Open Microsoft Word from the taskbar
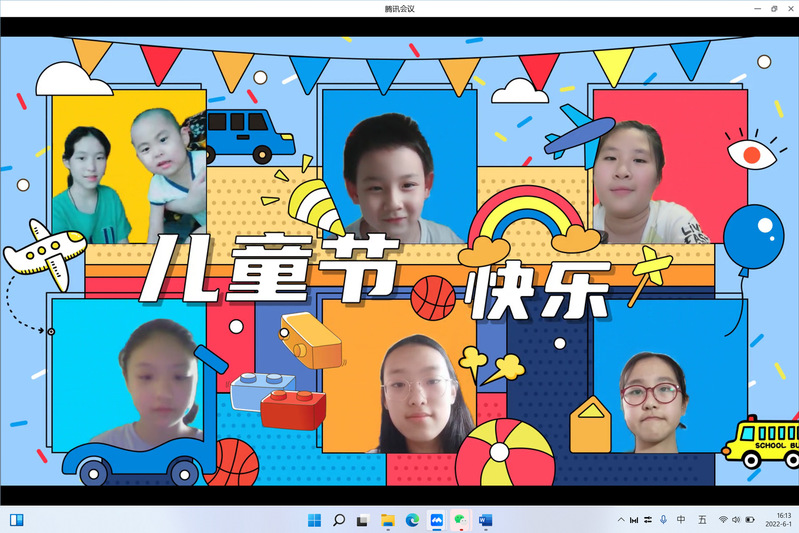Image resolution: width=799 pixels, height=533 pixels. point(485,520)
